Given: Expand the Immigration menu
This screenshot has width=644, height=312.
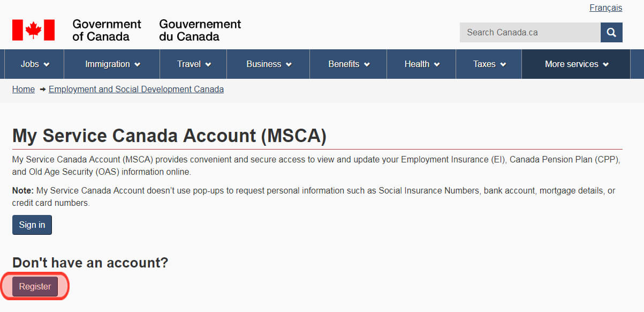Looking at the screenshot, I should click(x=111, y=64).
